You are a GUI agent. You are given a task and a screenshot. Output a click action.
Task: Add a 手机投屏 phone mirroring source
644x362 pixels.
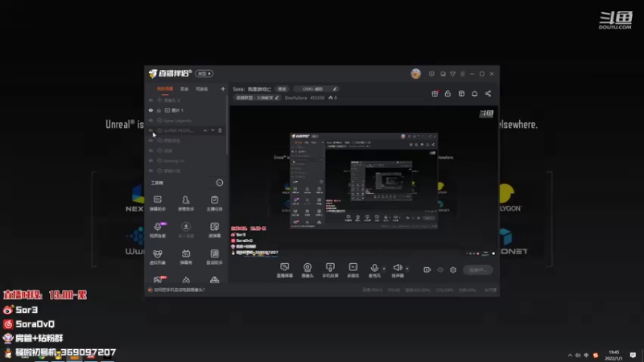[330, 270]
